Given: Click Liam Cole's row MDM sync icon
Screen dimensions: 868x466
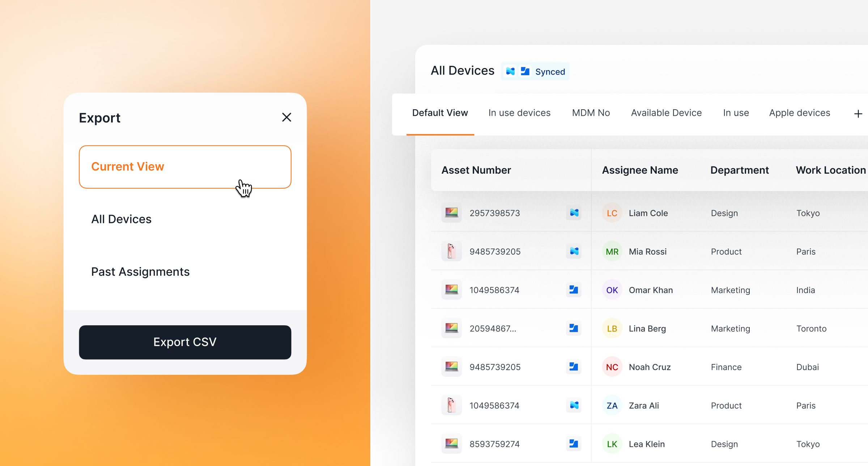Looking at the screenshot, I should coord(574,213).
